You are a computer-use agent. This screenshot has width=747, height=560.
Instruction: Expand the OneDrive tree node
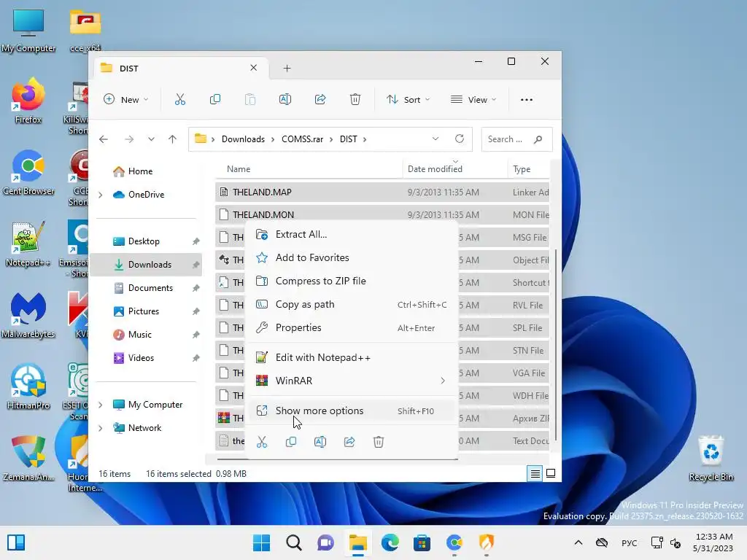(101, 195)
